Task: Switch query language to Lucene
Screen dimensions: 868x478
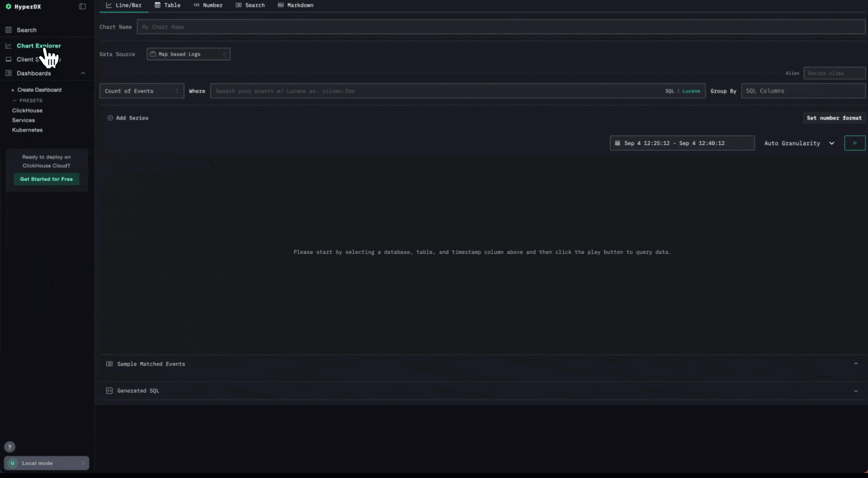Action: click(691, 91)
